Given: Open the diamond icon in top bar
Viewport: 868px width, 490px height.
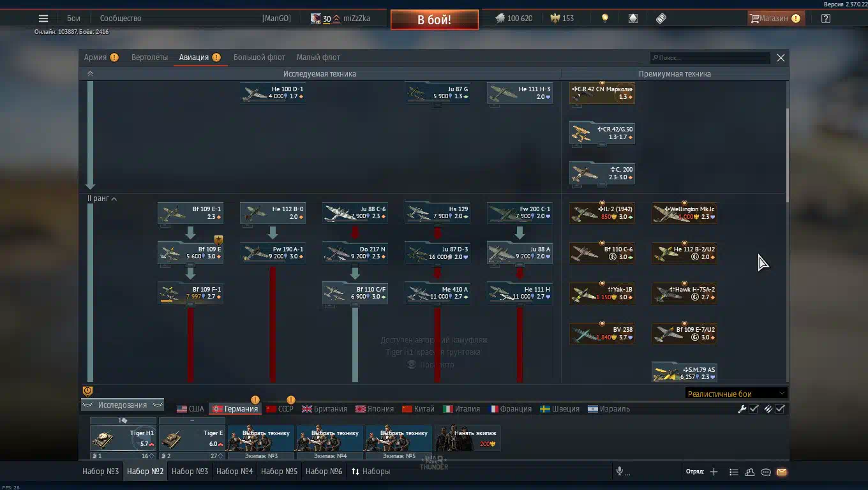Looking at the screenshot, I should coord(633,19).
